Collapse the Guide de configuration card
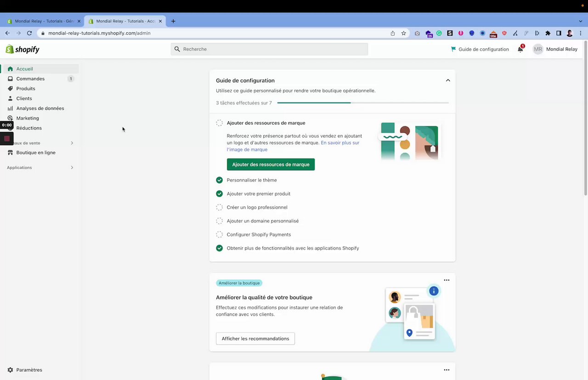The height and width of the screenshot is (380, 588). [448, 80]
